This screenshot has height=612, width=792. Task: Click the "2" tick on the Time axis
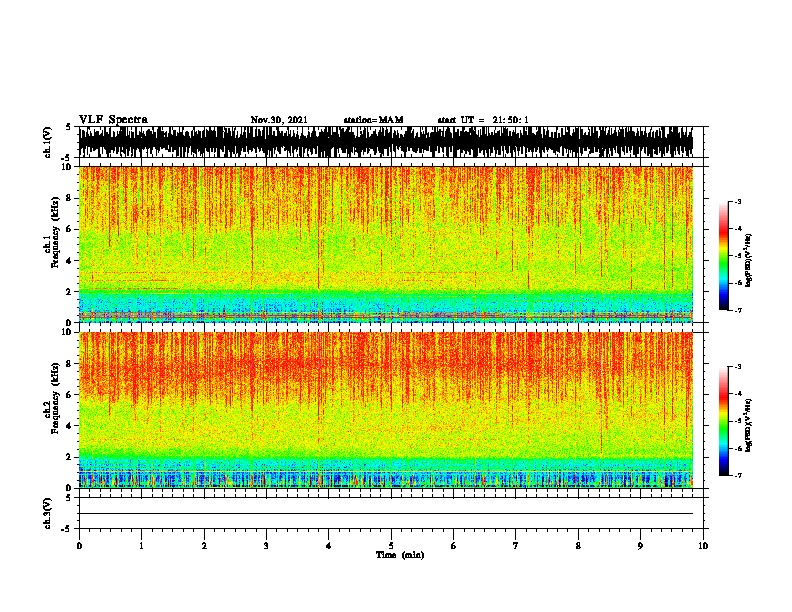coord(204,546)
